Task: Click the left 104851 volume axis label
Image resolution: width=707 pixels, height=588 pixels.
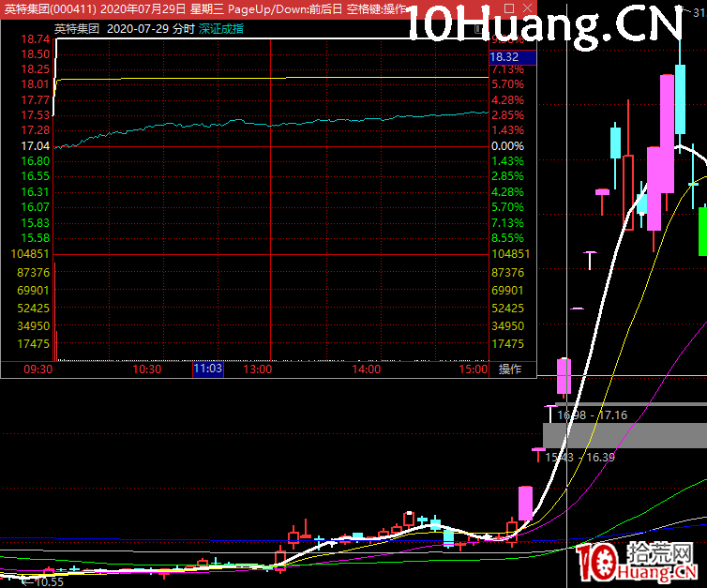Action: [30, 254]
